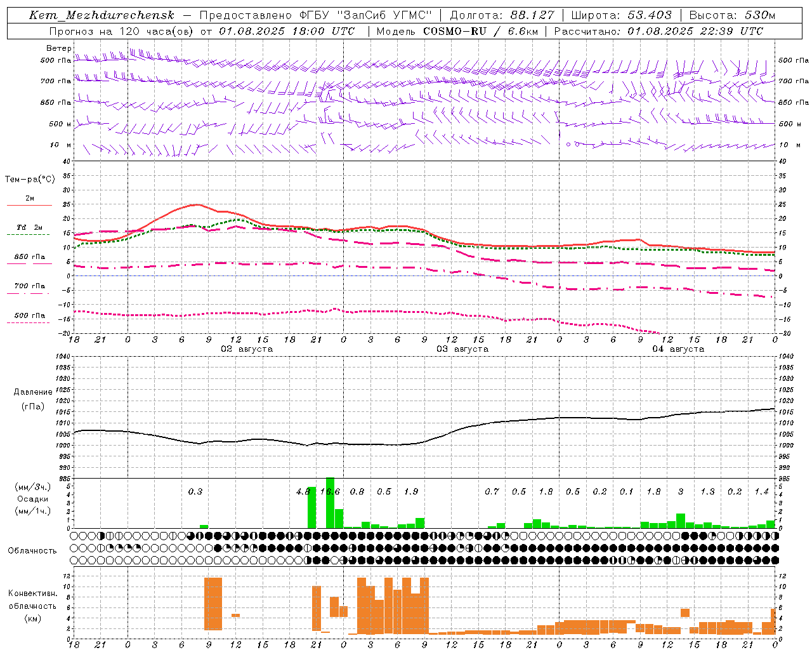Select the 0.3 precipitation value
The image size is (812, 650).
tap(195, 491)
